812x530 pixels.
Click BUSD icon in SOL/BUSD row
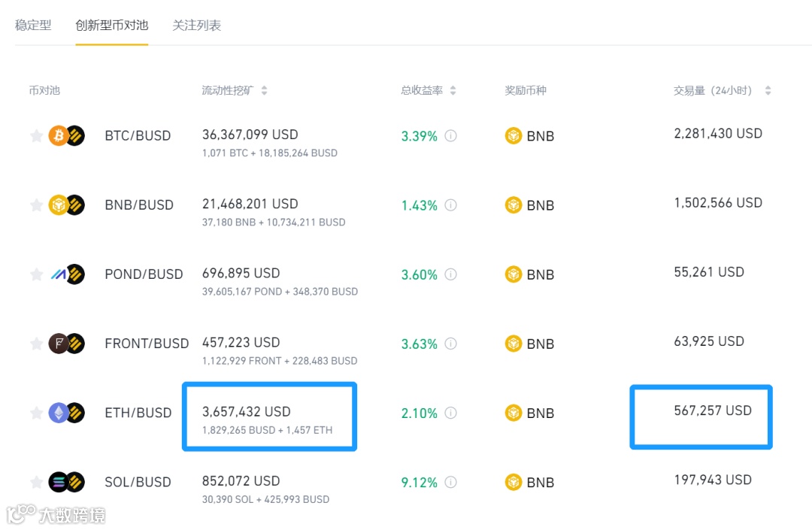(76, 483)
